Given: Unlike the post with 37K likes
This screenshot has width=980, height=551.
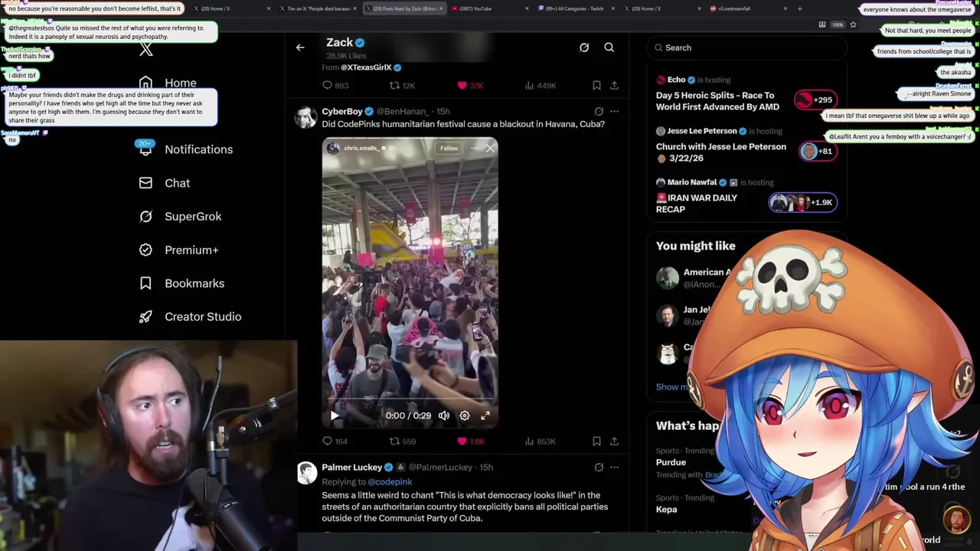Looking at the screenshot, I should pyautogui.click(x=462, y=86).
